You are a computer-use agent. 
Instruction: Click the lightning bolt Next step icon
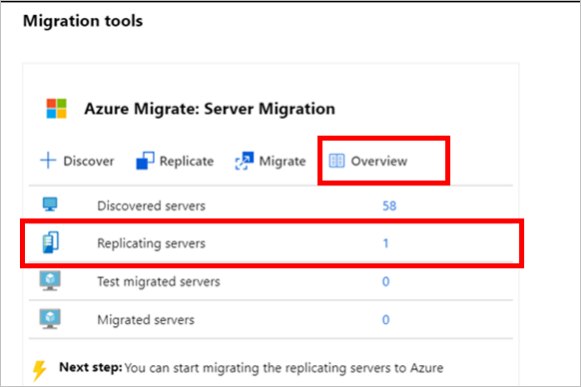click(39, 370)
